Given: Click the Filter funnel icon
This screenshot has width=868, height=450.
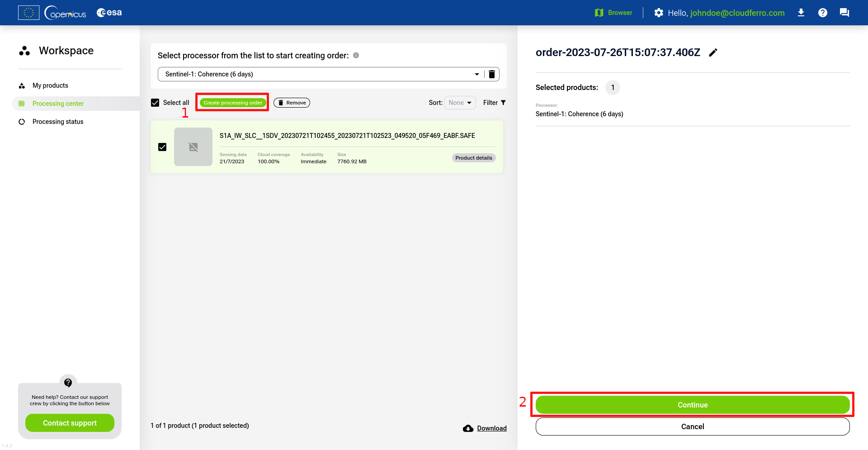Looking at the screenshot, I should click(x=503, y=103).
